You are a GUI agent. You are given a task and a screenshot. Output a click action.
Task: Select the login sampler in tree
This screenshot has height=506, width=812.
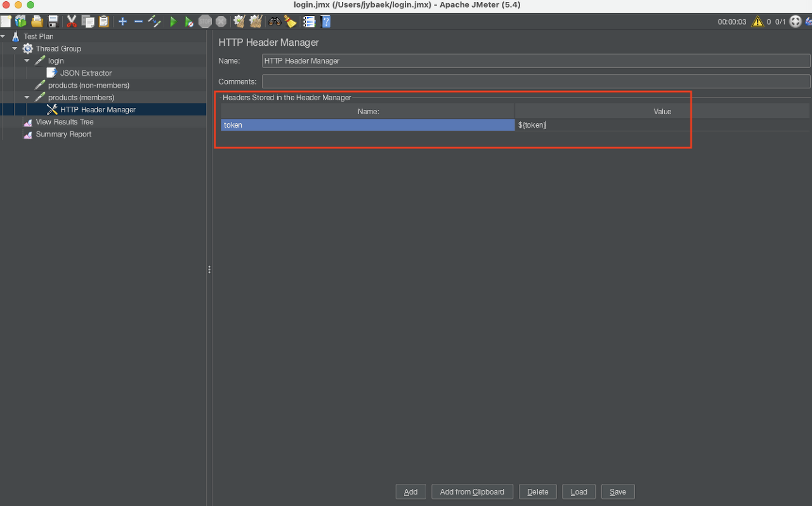[56, 61]
